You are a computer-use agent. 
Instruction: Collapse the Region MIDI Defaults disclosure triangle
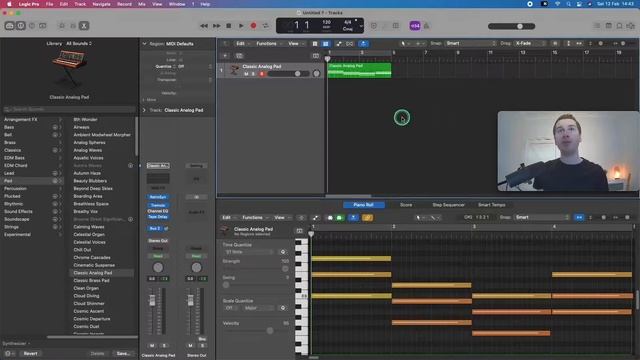tap(144, 44)
